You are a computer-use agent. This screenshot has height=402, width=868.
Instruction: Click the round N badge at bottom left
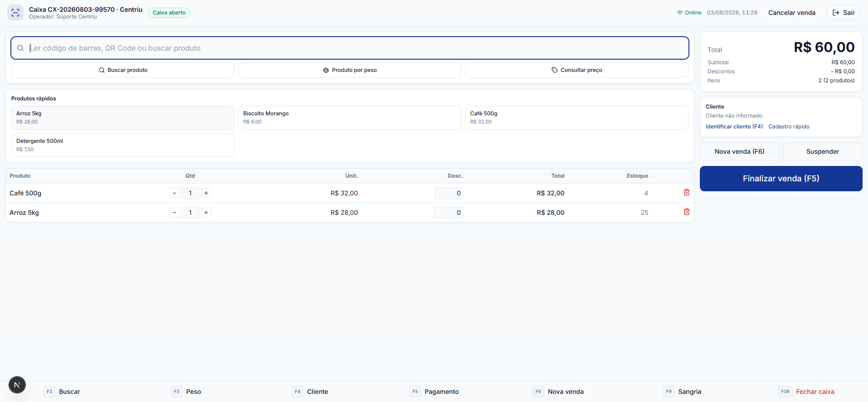[x=17, y=385]
